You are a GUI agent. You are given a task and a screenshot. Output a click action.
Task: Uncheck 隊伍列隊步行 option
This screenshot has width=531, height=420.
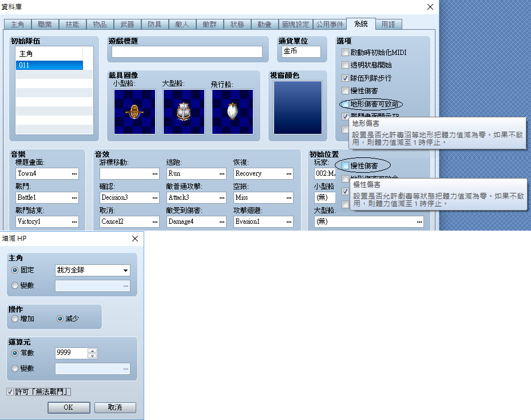point(345,78)
